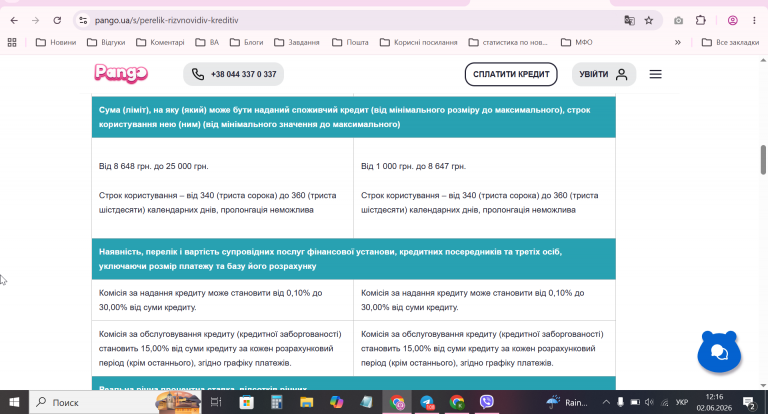Open the ВА bookmarks folder
Viewport: 768px width, 414px height.
click(x=207, y=43)
